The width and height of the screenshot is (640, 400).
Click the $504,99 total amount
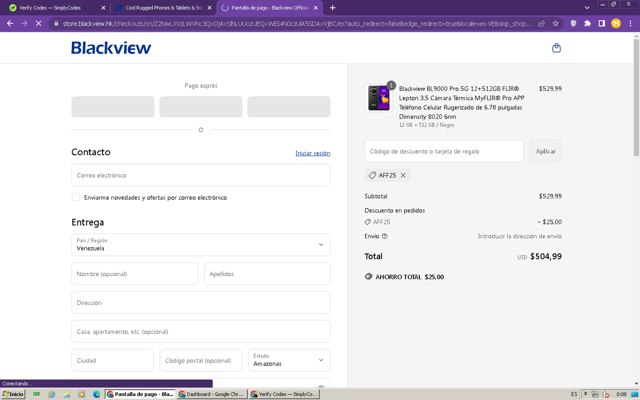point(546,256)
